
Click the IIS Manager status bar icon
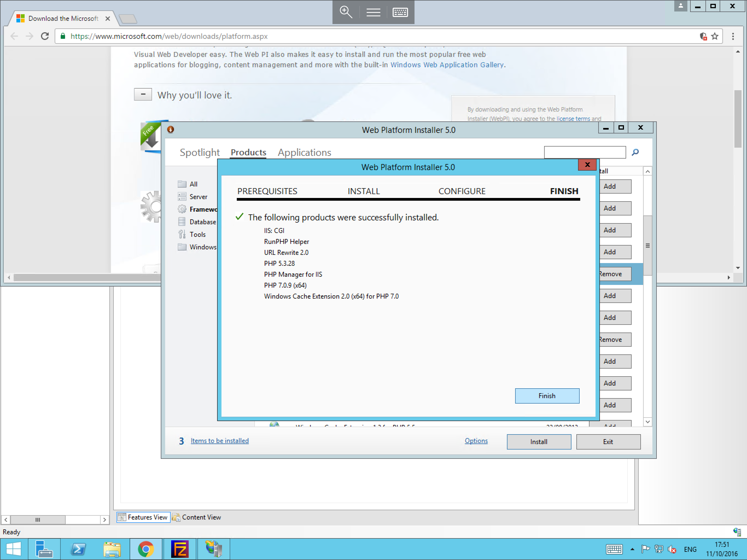(x=737, y=532)
